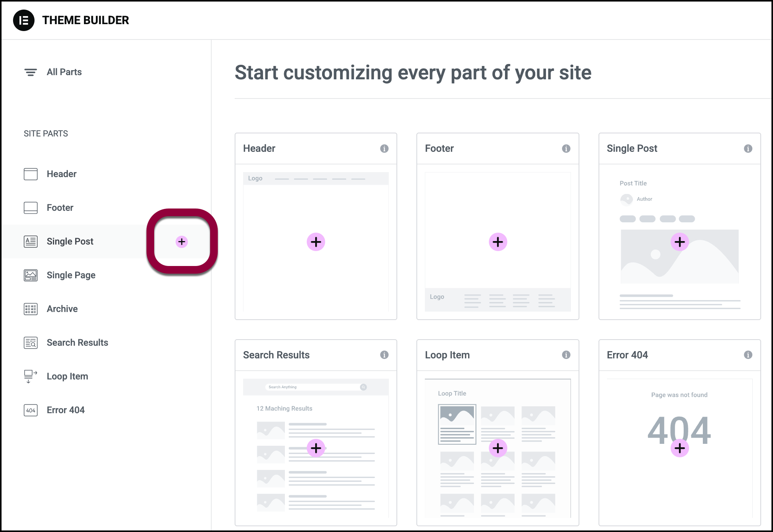Click plus icon on Loop Item card
The height and width of the screenshot is (532, 773).
tap(498, 448)
